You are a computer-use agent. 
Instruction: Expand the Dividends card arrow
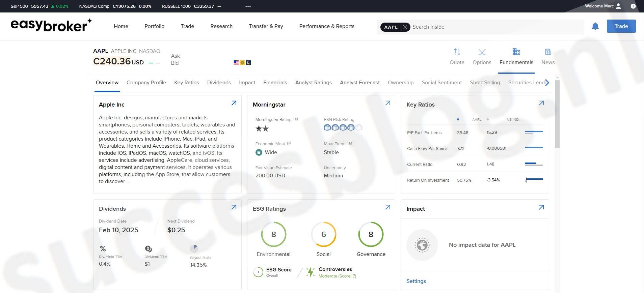click(234, 207)
